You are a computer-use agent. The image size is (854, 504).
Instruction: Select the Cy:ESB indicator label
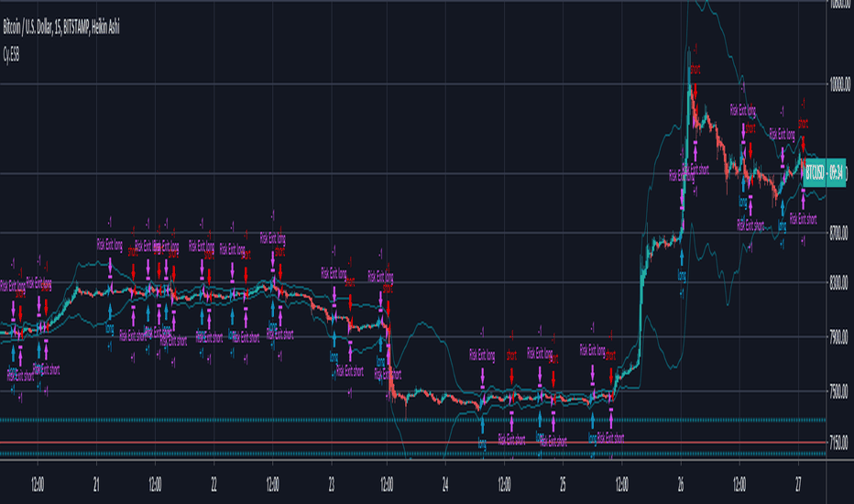pos(11,55)
